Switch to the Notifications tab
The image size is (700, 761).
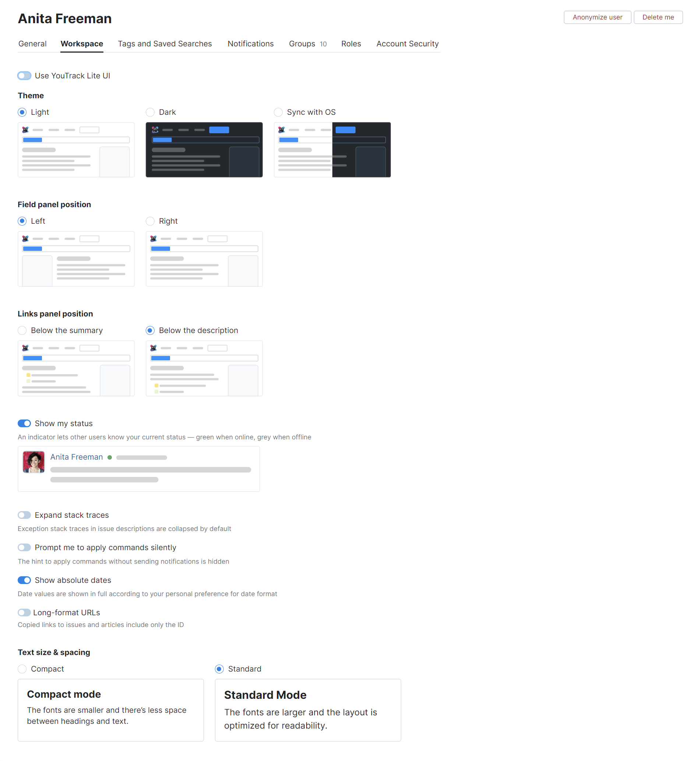(x=250, y=43)
